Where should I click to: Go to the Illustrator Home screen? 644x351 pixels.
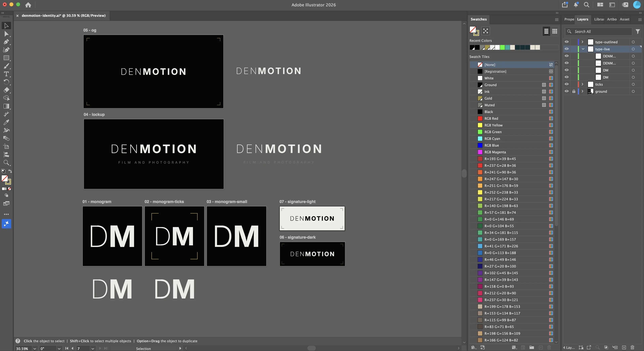pyautogui.click(x=28, y=5)
